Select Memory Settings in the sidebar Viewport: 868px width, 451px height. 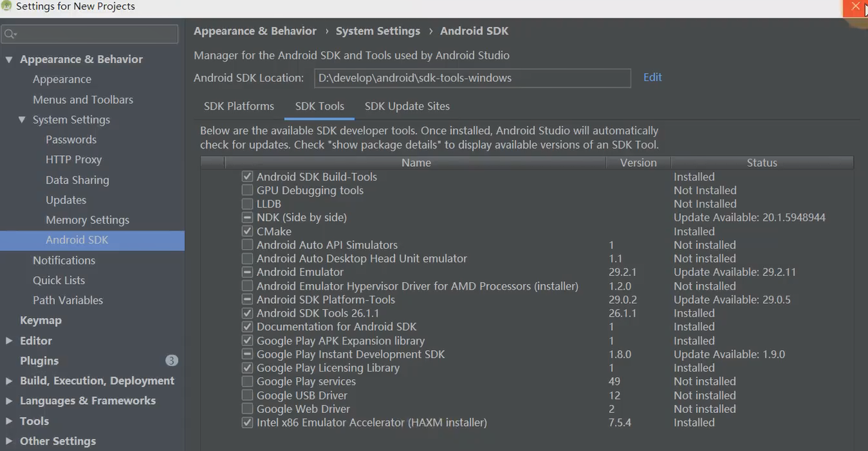87,220
